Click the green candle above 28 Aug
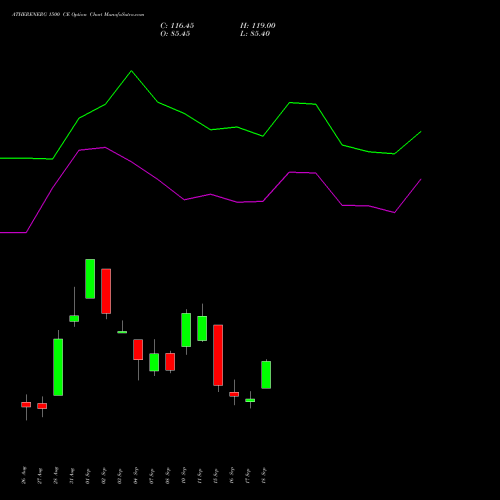 pos(58,367)
